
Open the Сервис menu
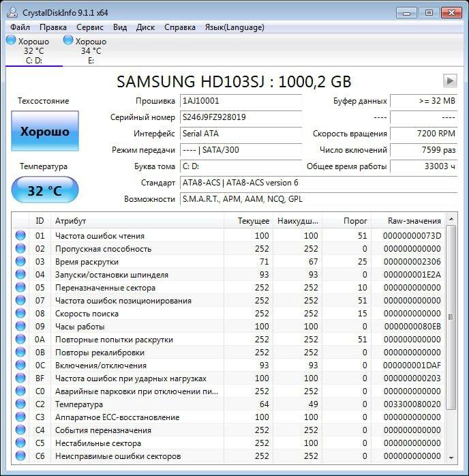pos(90,27)
